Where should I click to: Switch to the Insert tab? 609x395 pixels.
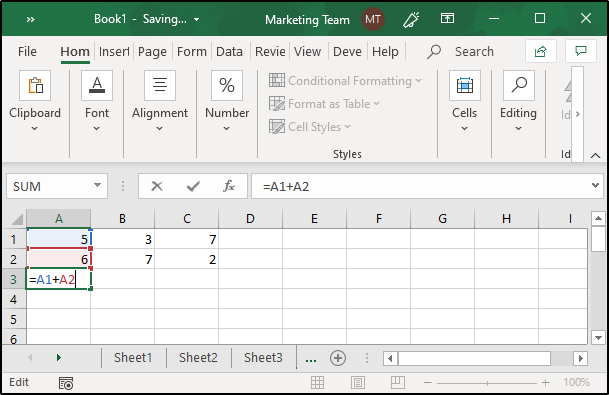114,51
